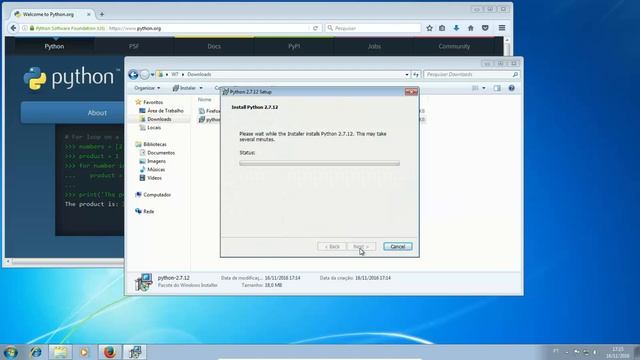Expand the Explorer address bar history dropdown
The height and width of the screenshot is (360, 640).
point(407,75)
